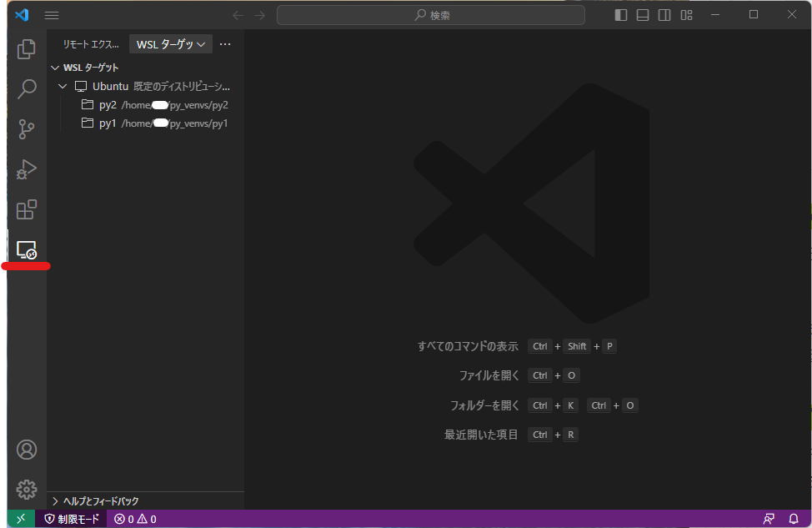
Task: Toggle the bottom panel layout icon
Action: [643, 15]
